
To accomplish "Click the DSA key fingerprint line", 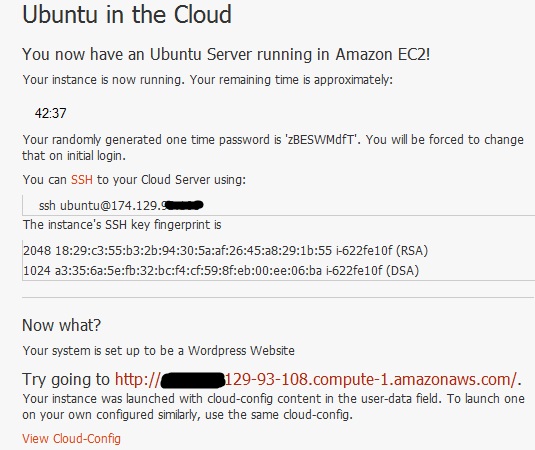I will click(x=221, y=271).
